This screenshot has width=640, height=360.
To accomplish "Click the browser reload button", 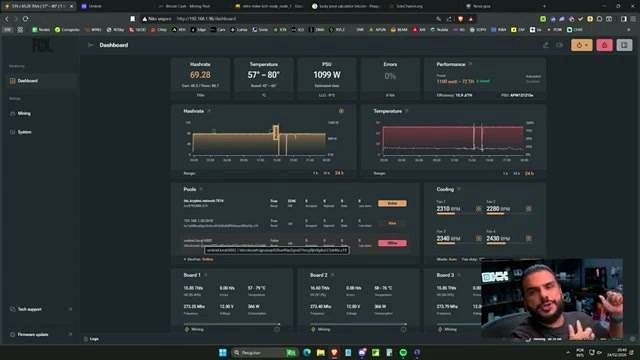I will (25, 19).
